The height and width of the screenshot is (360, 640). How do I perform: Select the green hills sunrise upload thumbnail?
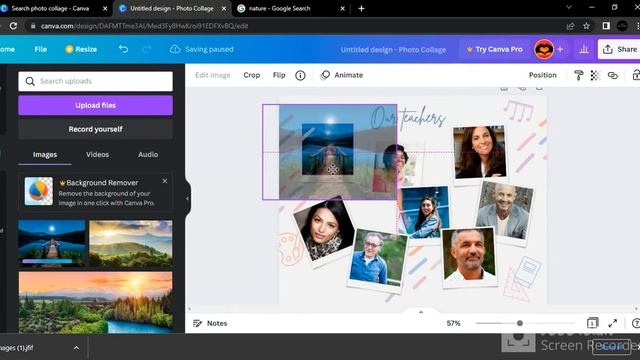point(131,243)
